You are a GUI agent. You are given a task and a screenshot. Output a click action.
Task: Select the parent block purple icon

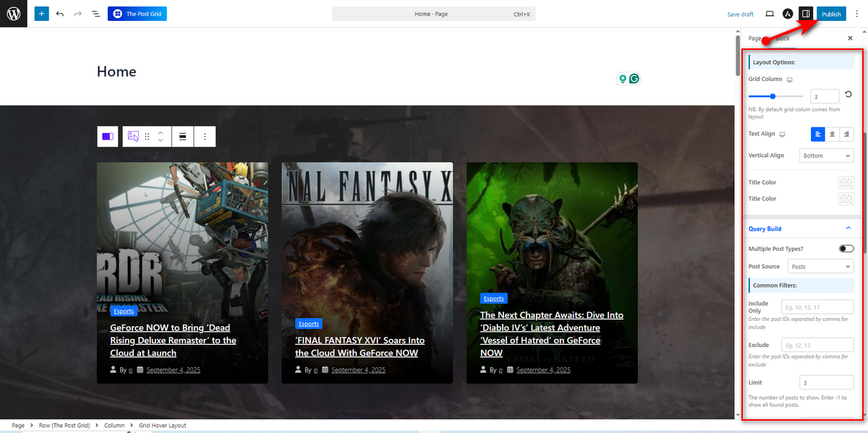(108, 136)
